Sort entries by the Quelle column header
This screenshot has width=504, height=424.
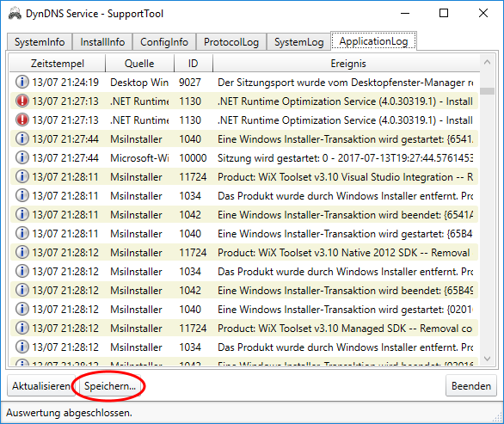pos(139,63)
